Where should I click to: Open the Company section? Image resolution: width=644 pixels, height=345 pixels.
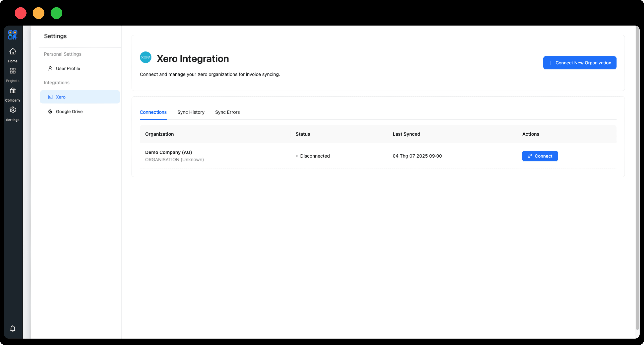click(13, 94)
